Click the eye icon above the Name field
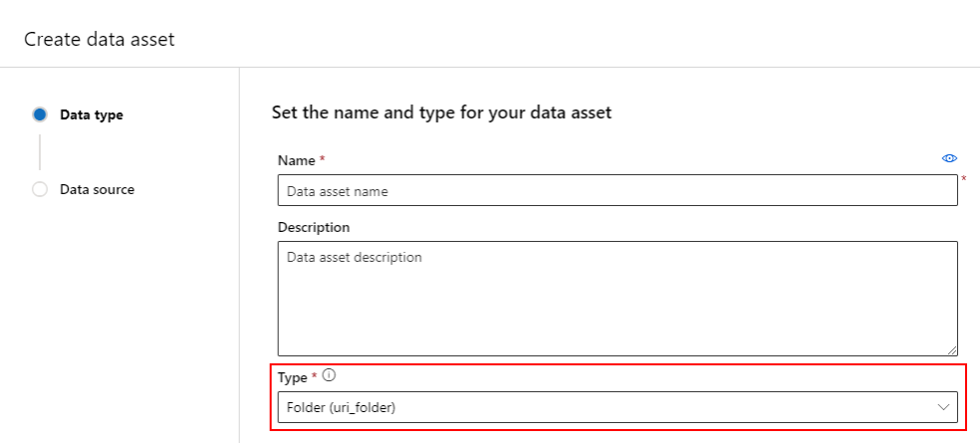 click(x=949, y=158)
